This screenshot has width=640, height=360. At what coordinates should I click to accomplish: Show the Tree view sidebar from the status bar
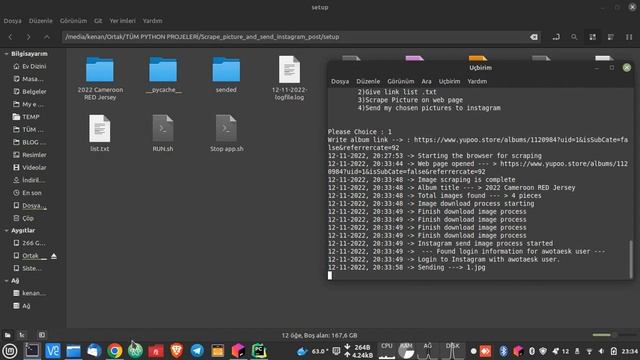click(22, 335)
